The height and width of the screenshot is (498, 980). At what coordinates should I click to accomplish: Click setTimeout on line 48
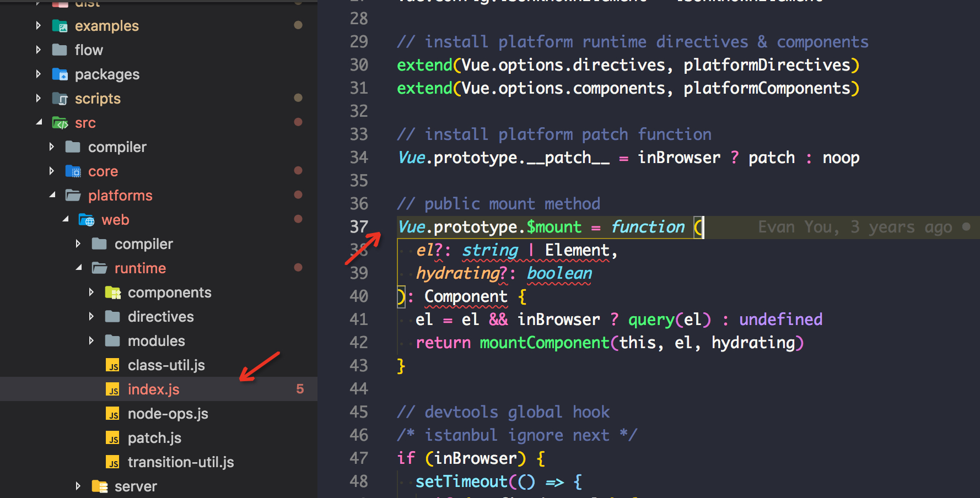pyautogui.click(x=461, y=481)
